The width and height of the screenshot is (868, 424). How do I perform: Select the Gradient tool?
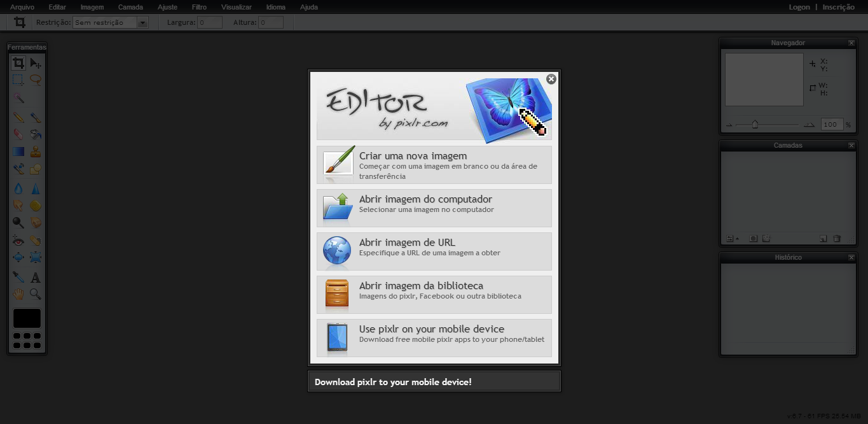point(18,152)
